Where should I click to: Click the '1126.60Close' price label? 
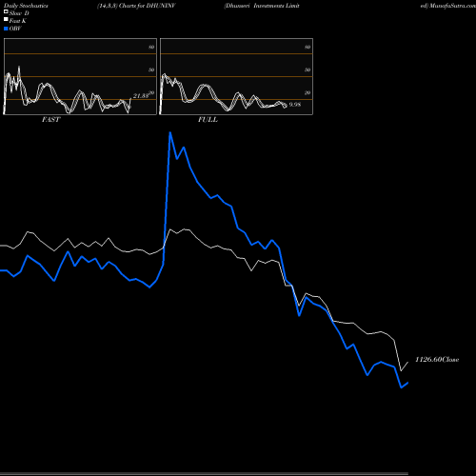(x=437, y=360)
